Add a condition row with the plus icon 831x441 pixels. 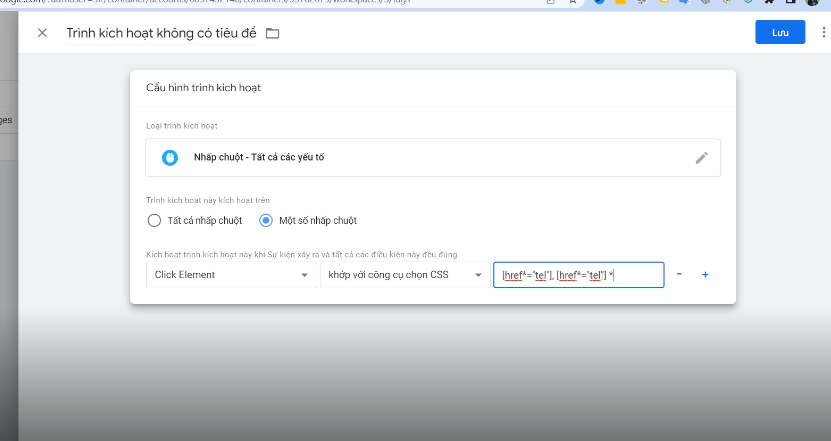(x=705, y=275)
